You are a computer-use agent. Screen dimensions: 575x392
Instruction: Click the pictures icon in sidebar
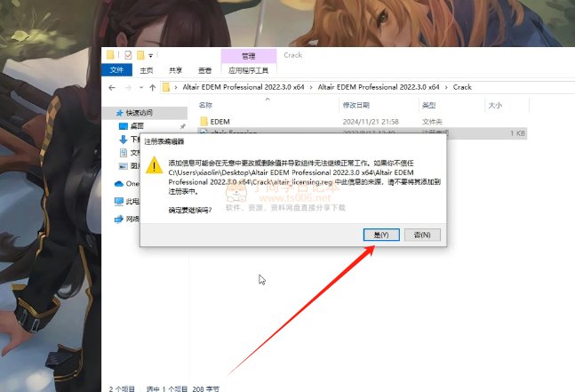(124, 165)
